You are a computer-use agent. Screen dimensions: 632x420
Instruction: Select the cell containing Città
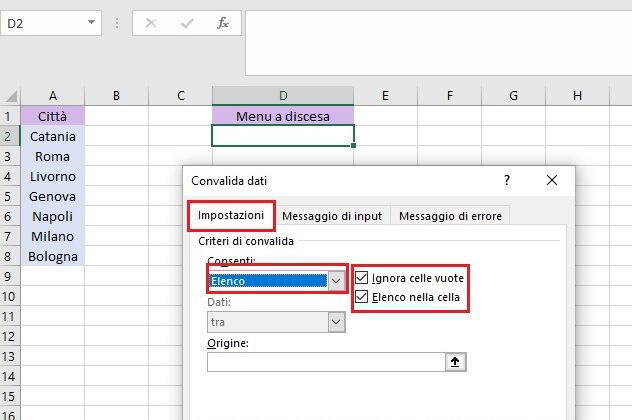click(52, 116)
